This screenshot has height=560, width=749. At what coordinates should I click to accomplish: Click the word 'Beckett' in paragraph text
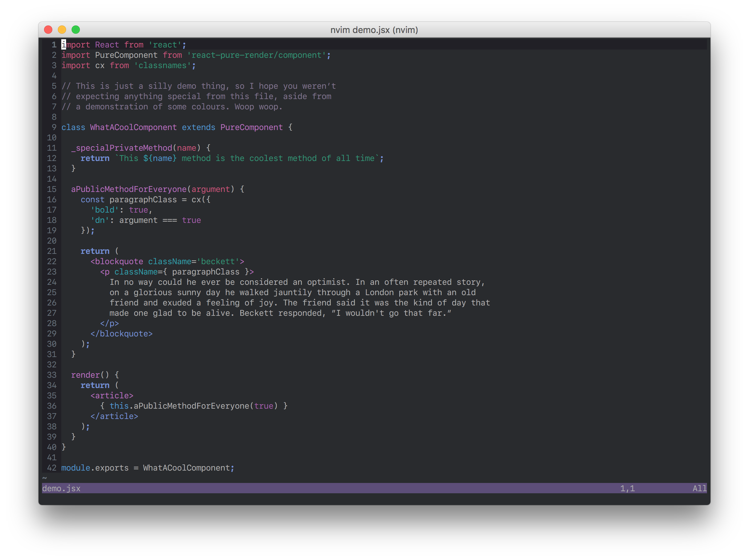point(256,313)
